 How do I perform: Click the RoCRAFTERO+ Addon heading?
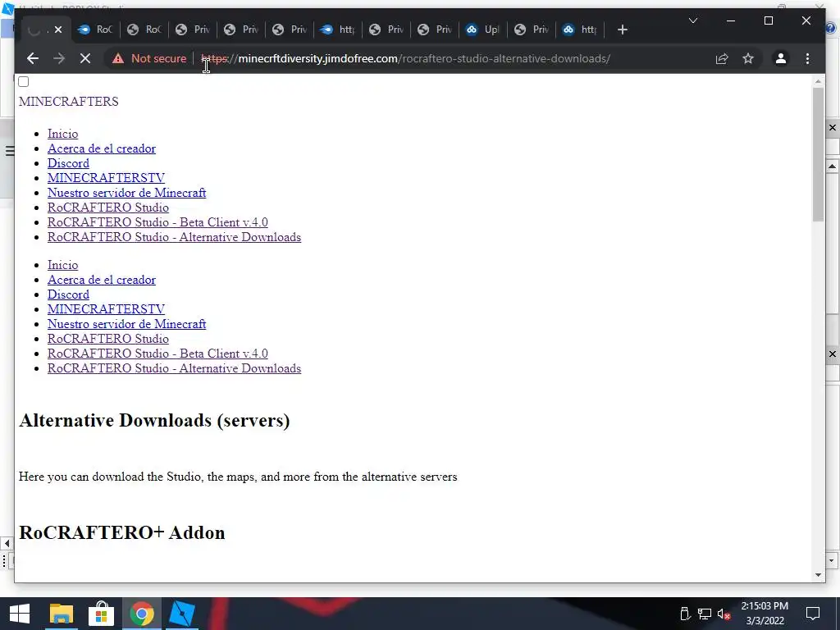[x=122, y=532]
